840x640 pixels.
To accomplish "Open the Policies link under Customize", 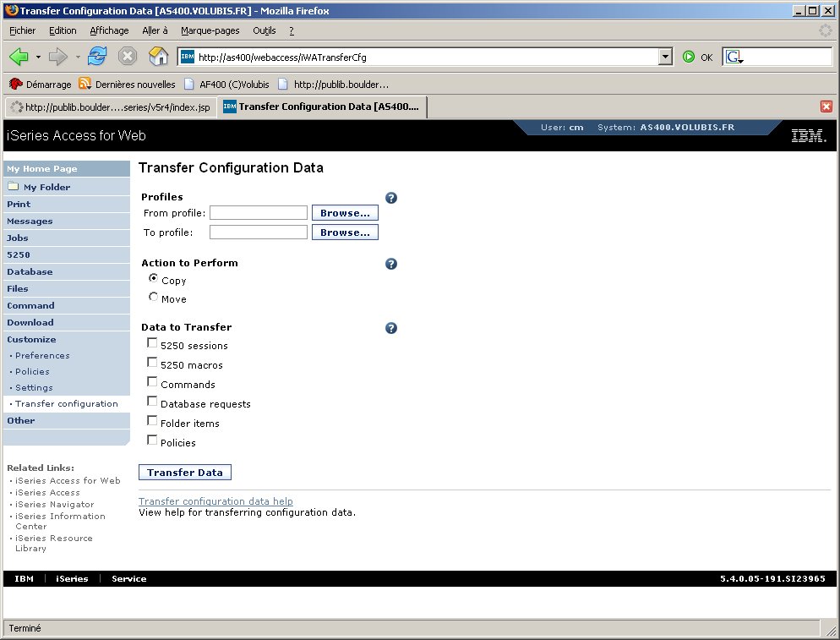I will coord(32,371).
